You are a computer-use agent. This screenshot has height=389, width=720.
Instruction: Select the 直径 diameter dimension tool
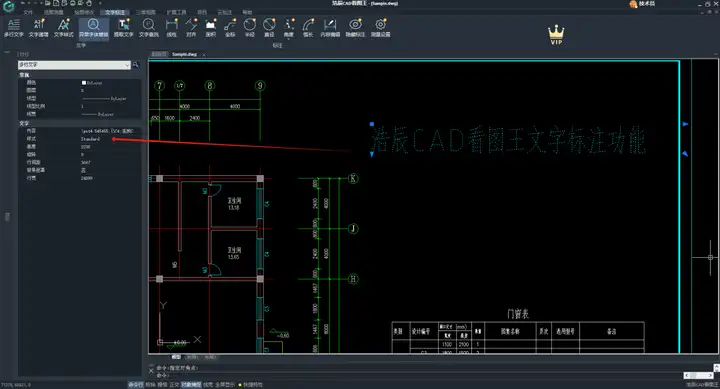point(269,28)
